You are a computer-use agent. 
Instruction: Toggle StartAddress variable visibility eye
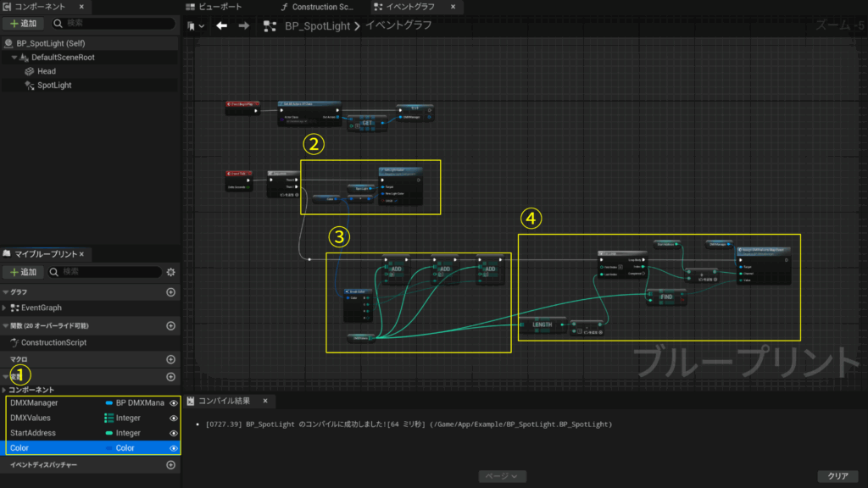tap(174, 433)
